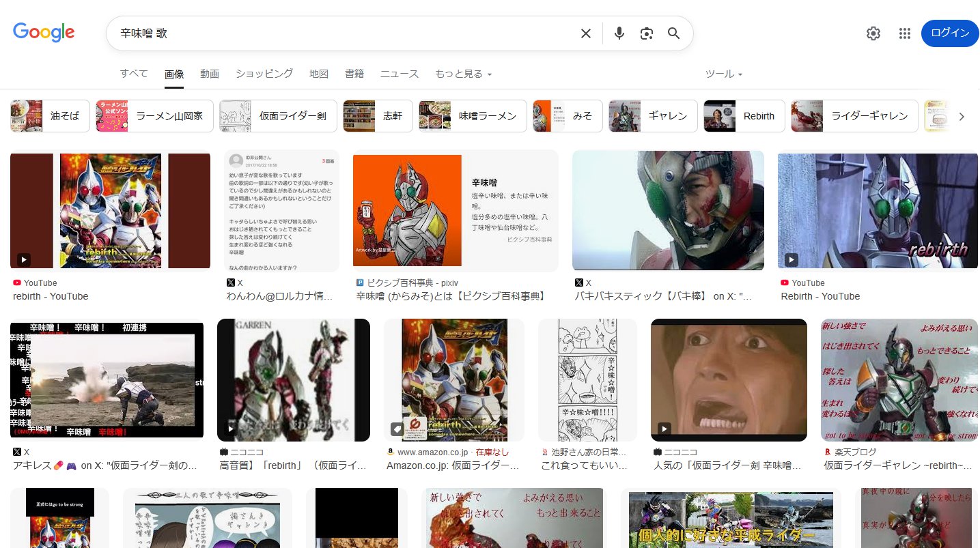980x548 pixels.
Task: Open quick settings gear icon
Action: coord(873,33)
